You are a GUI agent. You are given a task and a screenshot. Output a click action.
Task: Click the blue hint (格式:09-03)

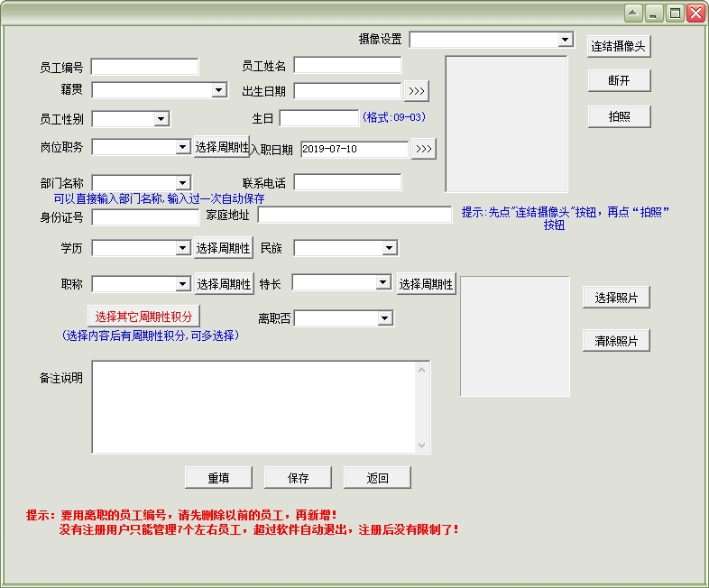tap(394, 117)
